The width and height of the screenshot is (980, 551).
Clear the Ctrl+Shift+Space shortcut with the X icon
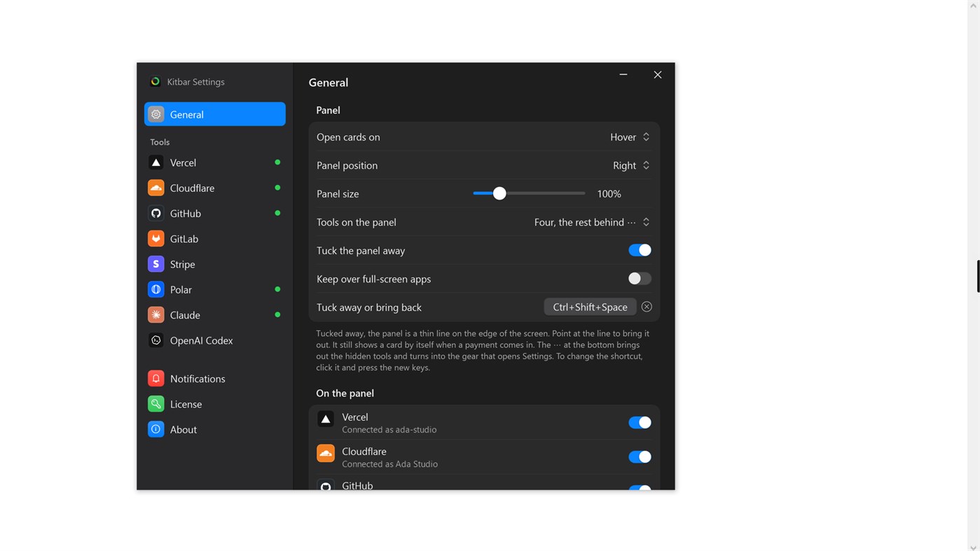[x=647, y=307]
